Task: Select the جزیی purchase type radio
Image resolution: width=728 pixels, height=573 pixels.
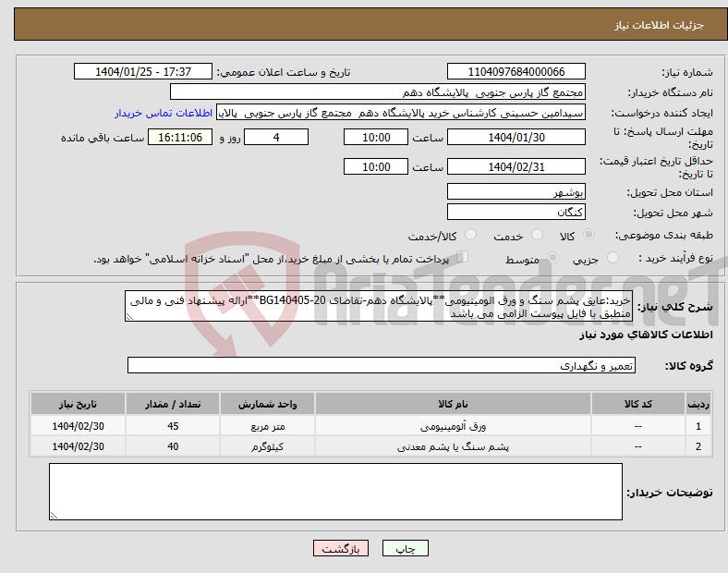Action: (x=613, y=257)
